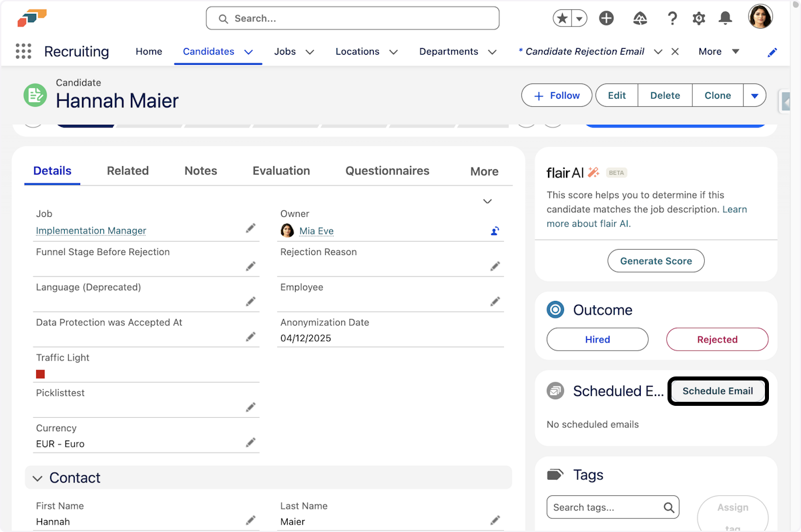Click the edit navigation pencil icon

772,52
